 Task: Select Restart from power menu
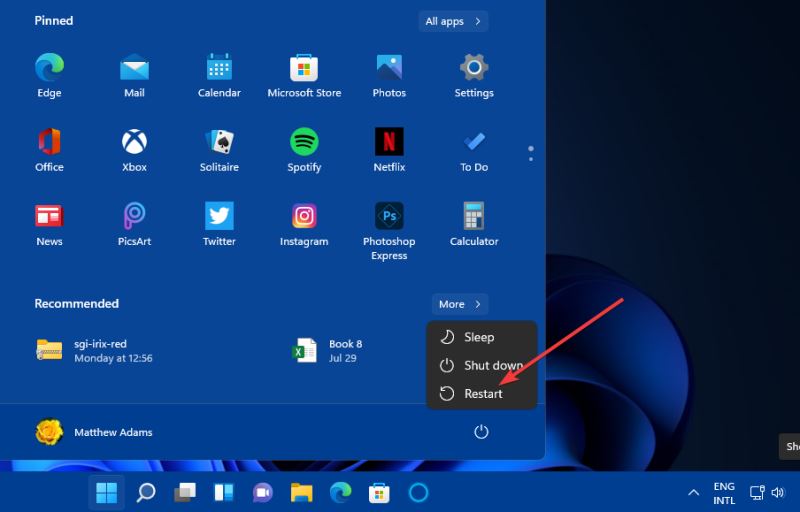(x=482, y=394)
